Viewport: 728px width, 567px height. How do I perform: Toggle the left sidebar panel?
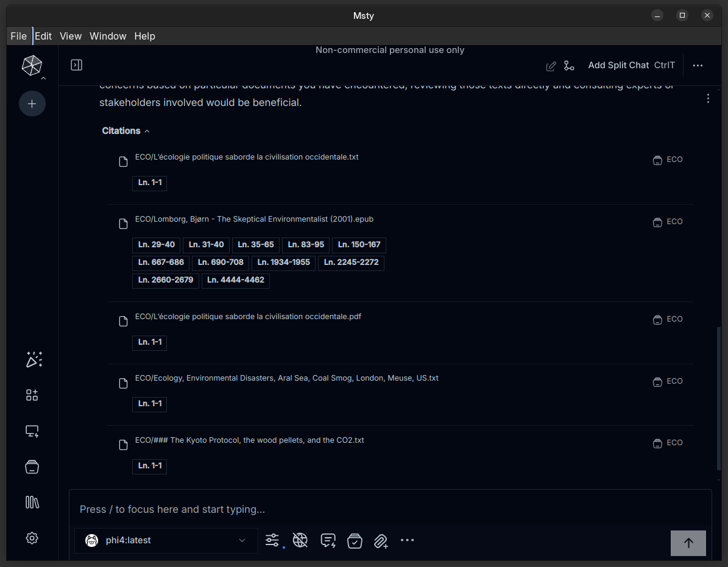pyautogui.click(x=77, y=65)
